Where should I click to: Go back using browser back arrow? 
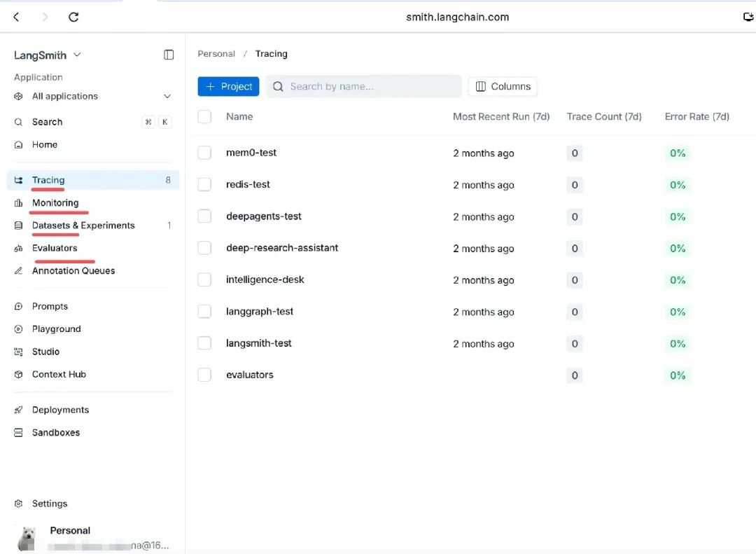pyautogui.click(x=16, y=18)
